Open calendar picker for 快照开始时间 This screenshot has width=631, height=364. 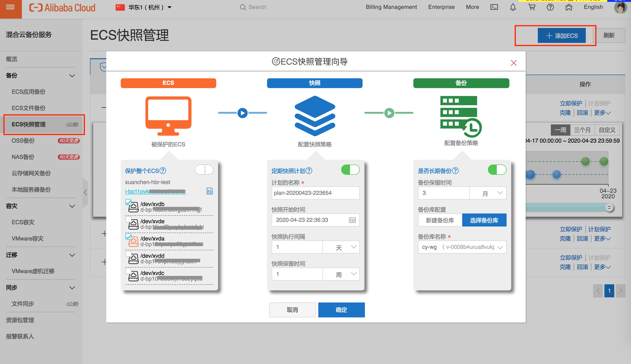[x=352, y=220]
